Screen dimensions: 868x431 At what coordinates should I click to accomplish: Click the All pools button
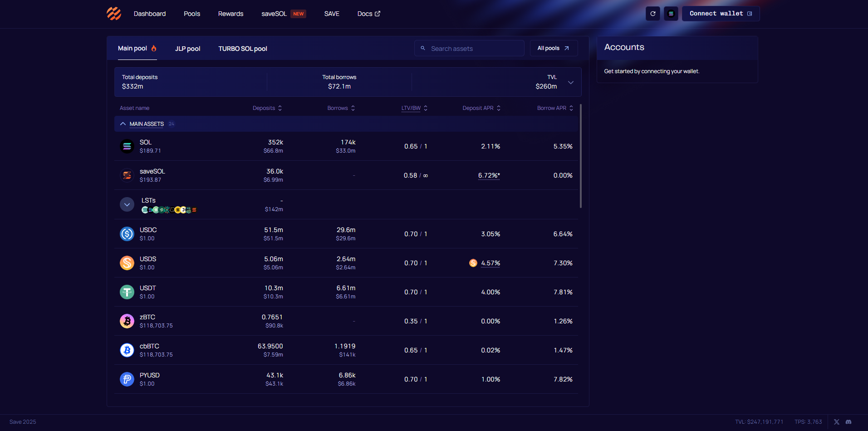554,48
